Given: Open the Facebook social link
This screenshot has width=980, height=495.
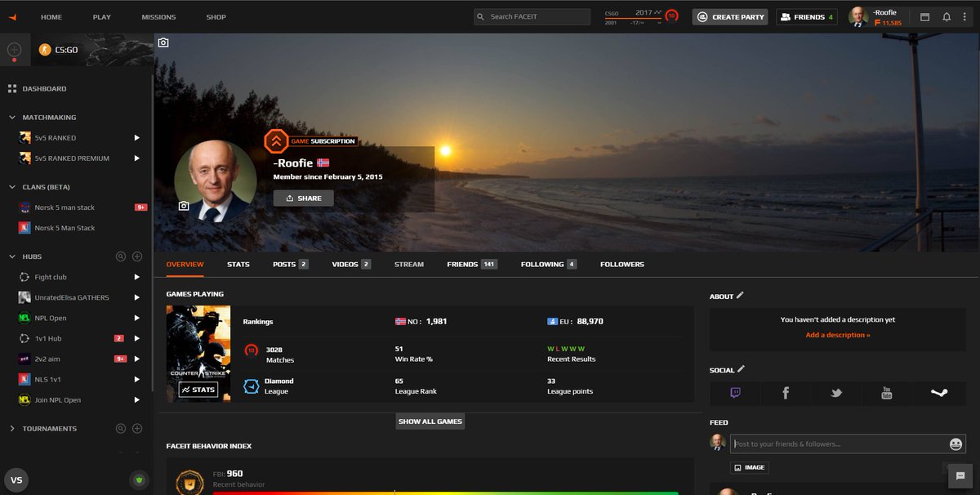Looking at the screenshot, I should [786, 393].
